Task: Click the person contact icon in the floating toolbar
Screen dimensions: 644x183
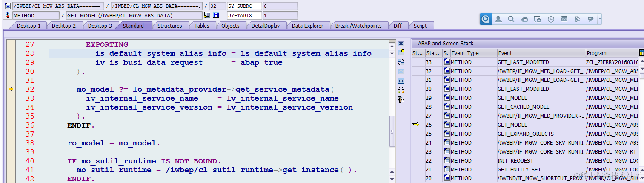Action: click(498, 19)
